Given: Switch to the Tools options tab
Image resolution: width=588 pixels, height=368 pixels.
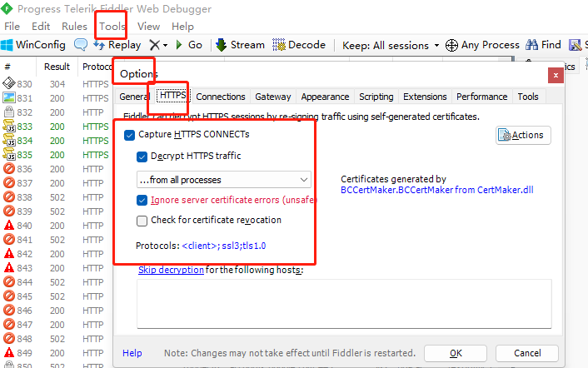Looking at the screenshot, I should [528, 97].
